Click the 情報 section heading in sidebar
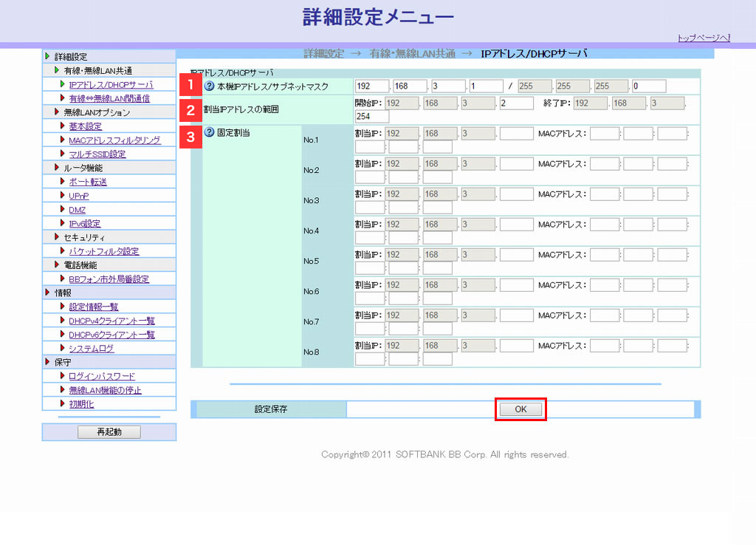The height and width of the screenshot is (546, 756). 63,293
